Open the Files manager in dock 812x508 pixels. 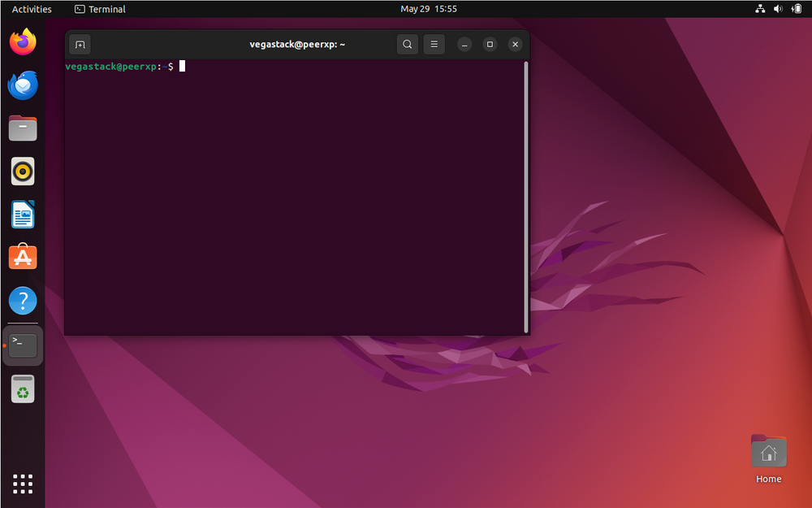tap(23, 128)
